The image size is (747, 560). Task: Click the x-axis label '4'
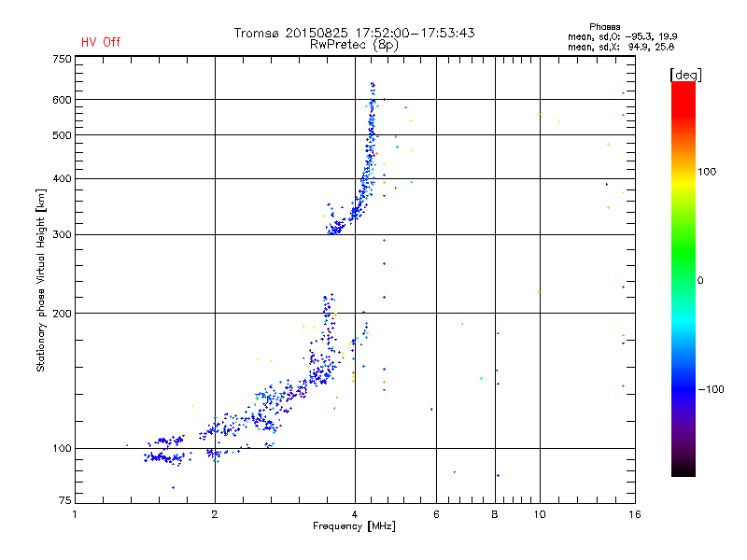point(355,514)
